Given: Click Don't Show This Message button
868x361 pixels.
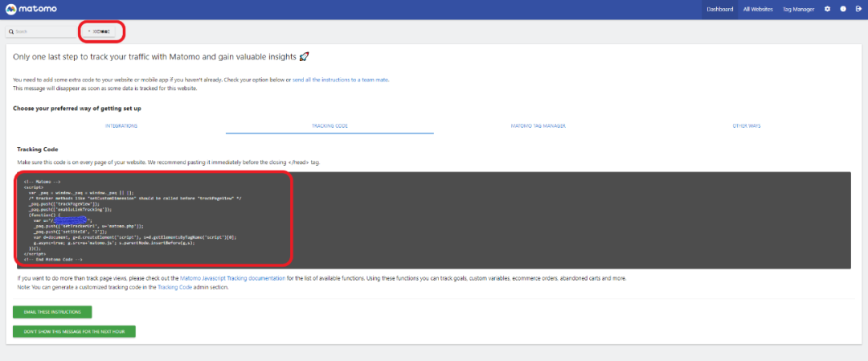Looking at the screenshot, I should (74, 331).
